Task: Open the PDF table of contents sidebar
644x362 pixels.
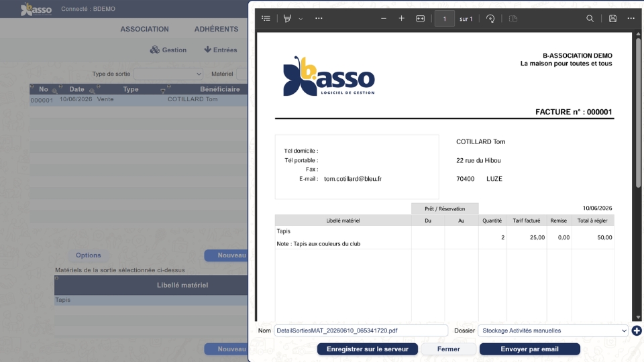Action: coord(266,19)
